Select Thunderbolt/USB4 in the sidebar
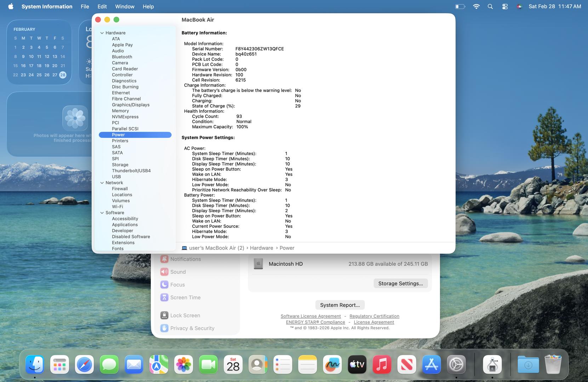 pyautogui.click(x=131, y=171)
